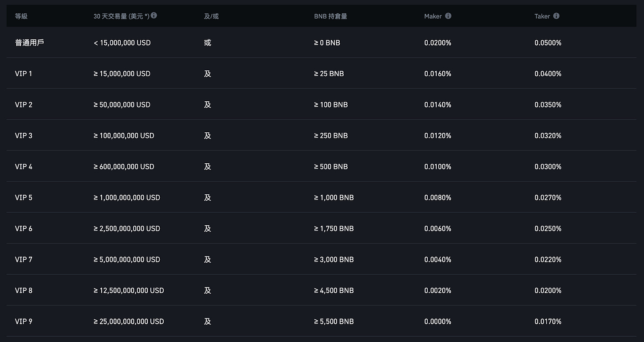Click the VIP 1 level label
Viewport: 644px width, 342px height.
pos(23,74)
